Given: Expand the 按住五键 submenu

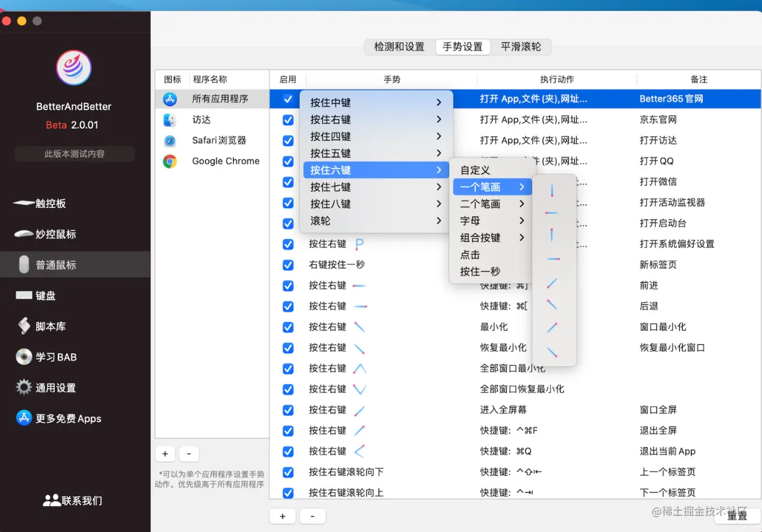Looking at the screenshot, I should click(376, 153).
